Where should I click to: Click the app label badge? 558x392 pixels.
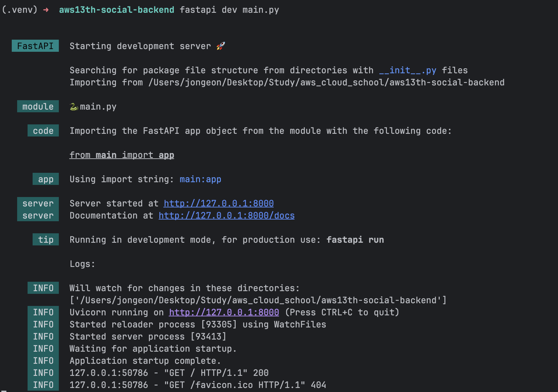[x=46, y=179]
